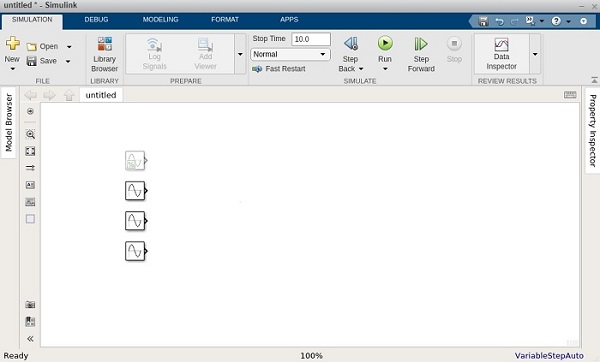600x362 pixels.
Task: Expand the Save options dropdown arrow
Action: 68,61
